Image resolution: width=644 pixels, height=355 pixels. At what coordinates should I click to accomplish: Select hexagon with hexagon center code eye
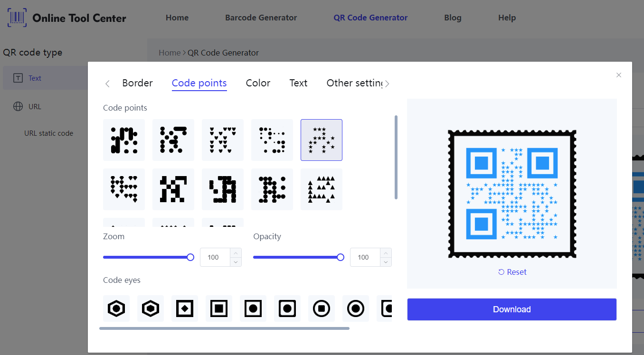pos(151,308)
